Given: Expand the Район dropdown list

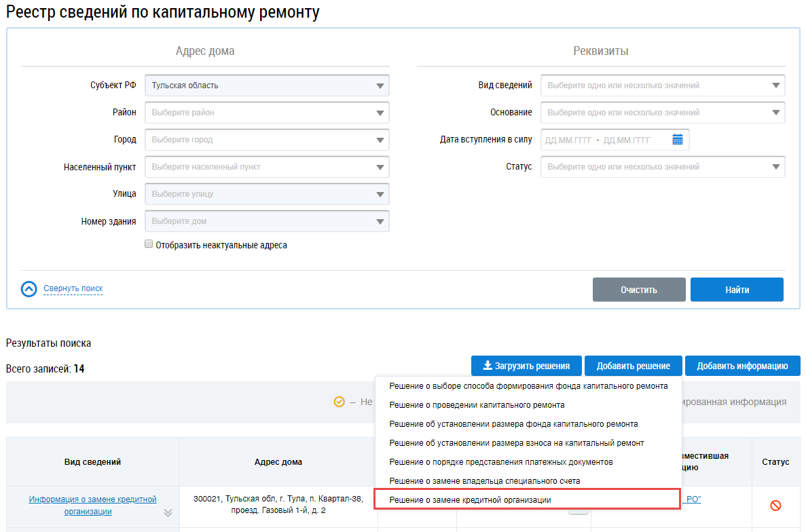Looking at the screenshot, I should tap(267, 113).
